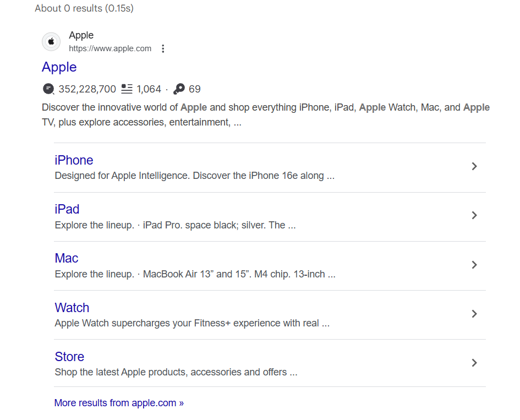The width and height of the screenshot is (520, 420).
Task: Click the Apple logo favicon
Action: click(51, 42)
